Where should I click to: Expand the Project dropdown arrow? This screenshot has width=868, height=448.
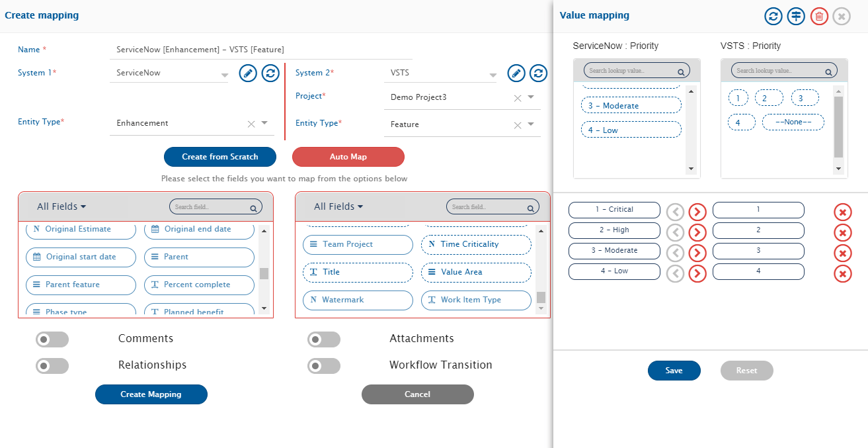tap(531, 97)
